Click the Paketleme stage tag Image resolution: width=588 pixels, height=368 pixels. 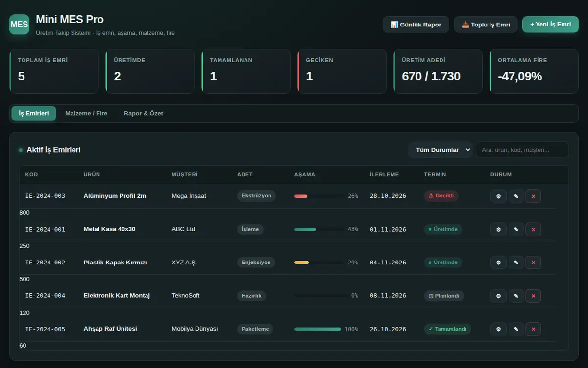(x=255, y=329)
